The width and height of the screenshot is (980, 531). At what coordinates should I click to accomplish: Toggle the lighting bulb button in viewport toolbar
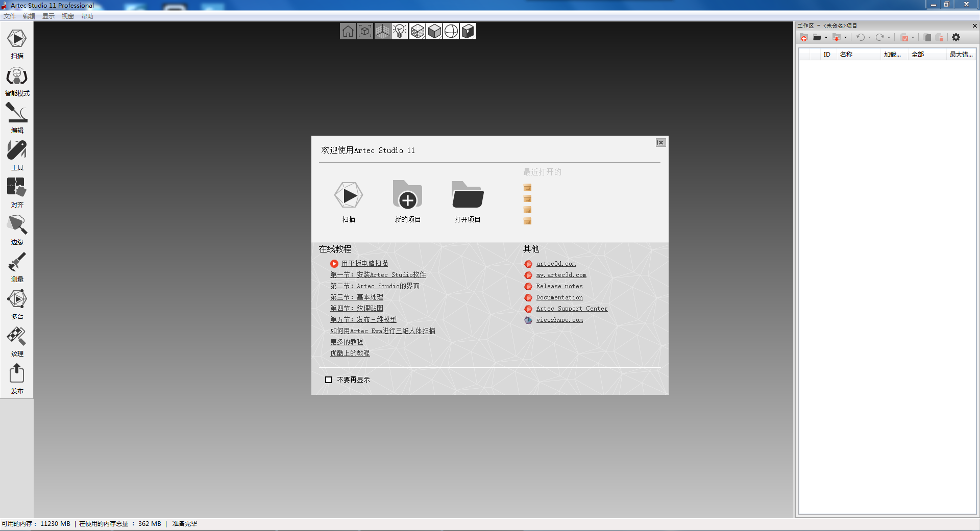pos(400,32)
